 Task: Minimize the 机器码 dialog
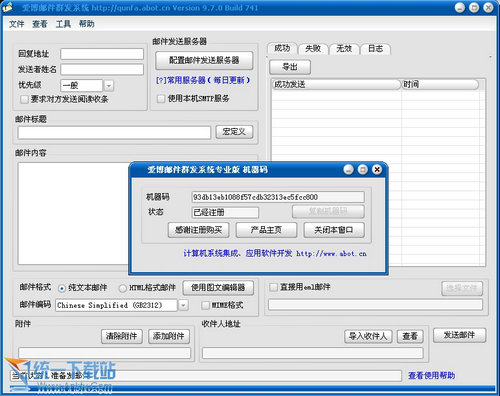pyautogui.click(x=348, y=170)
